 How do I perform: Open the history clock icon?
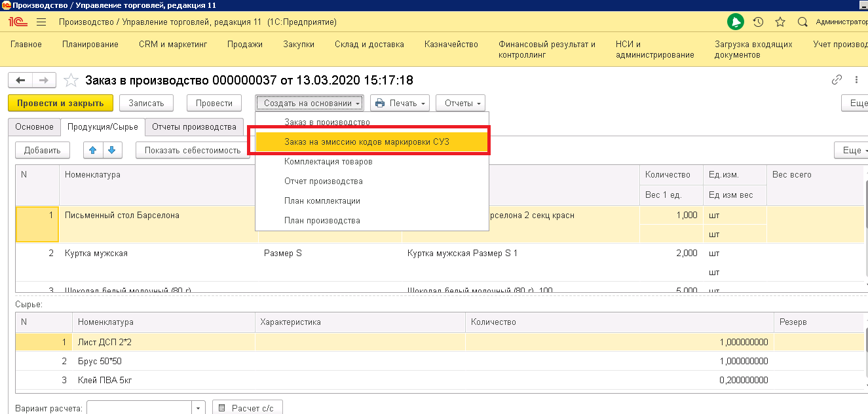pyautogui.click(x=758, y=22)
